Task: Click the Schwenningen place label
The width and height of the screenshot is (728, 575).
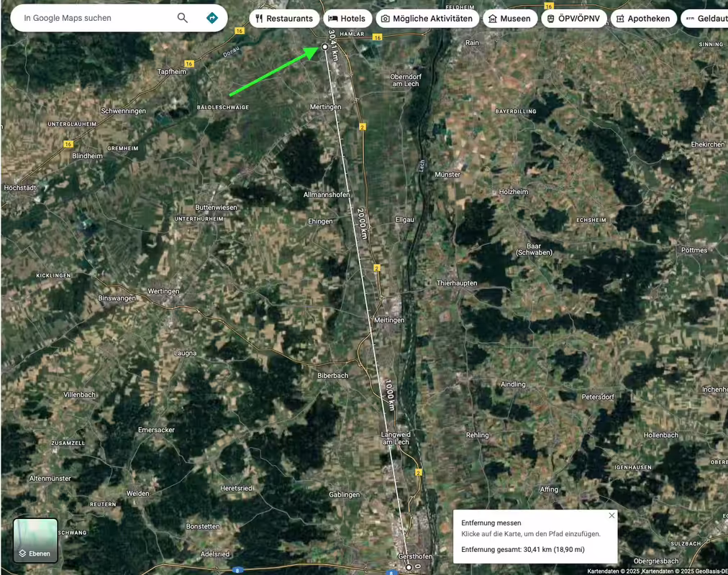Action: pos(124,111)
